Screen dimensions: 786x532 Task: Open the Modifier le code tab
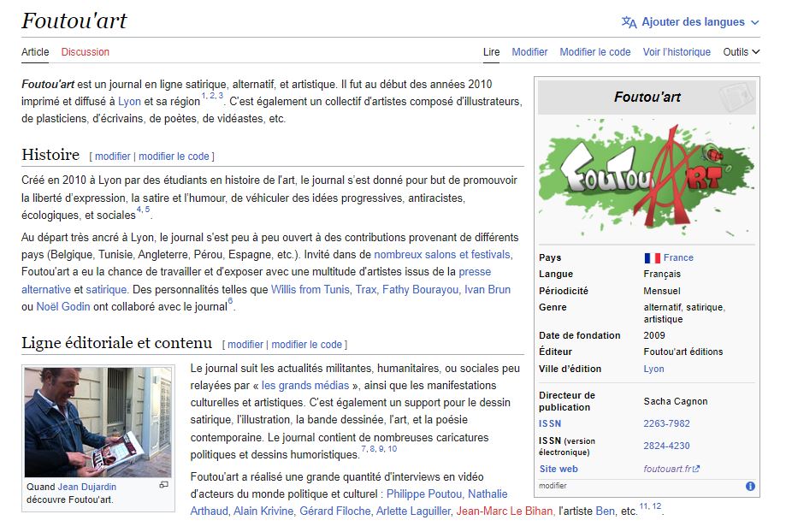click(595, 51)
